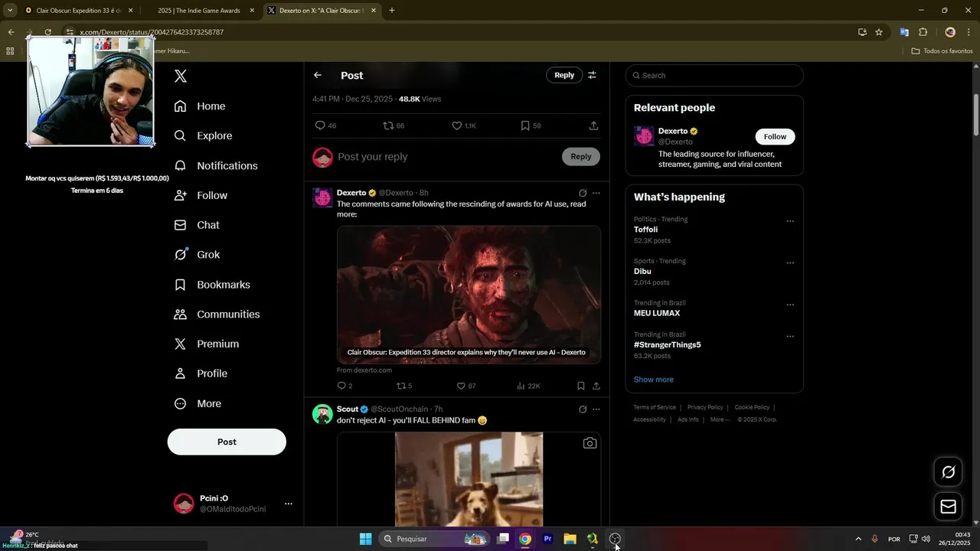Viewport: 980px width, 551px height.
Task: Share Dexerto's follow-up post
Action: pos(596,386)
